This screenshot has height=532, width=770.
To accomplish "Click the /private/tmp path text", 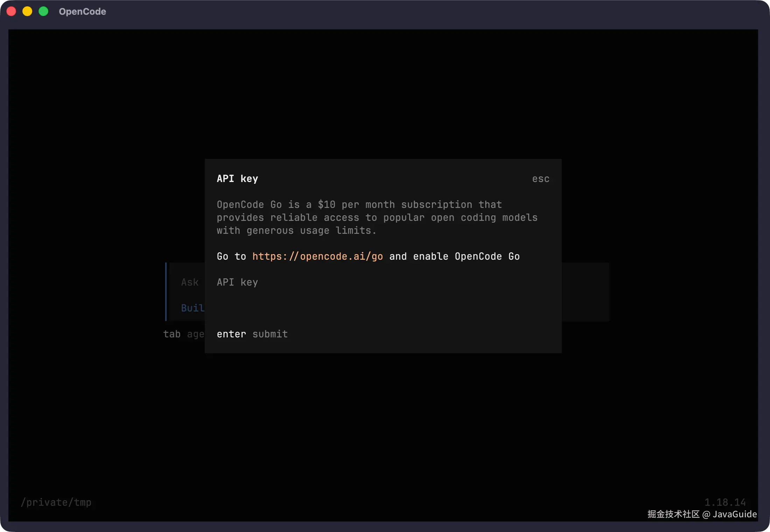I will click(x=56, y=502).
